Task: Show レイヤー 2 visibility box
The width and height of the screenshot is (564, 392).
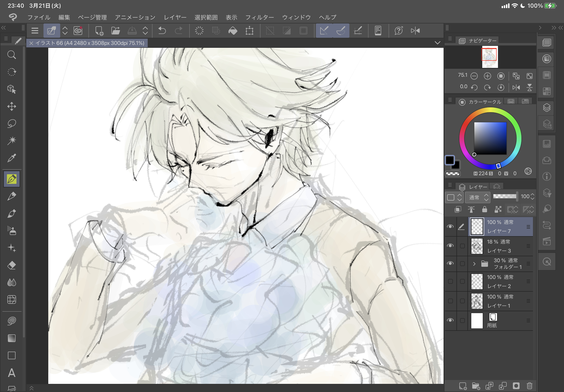Action: point(450,281)
